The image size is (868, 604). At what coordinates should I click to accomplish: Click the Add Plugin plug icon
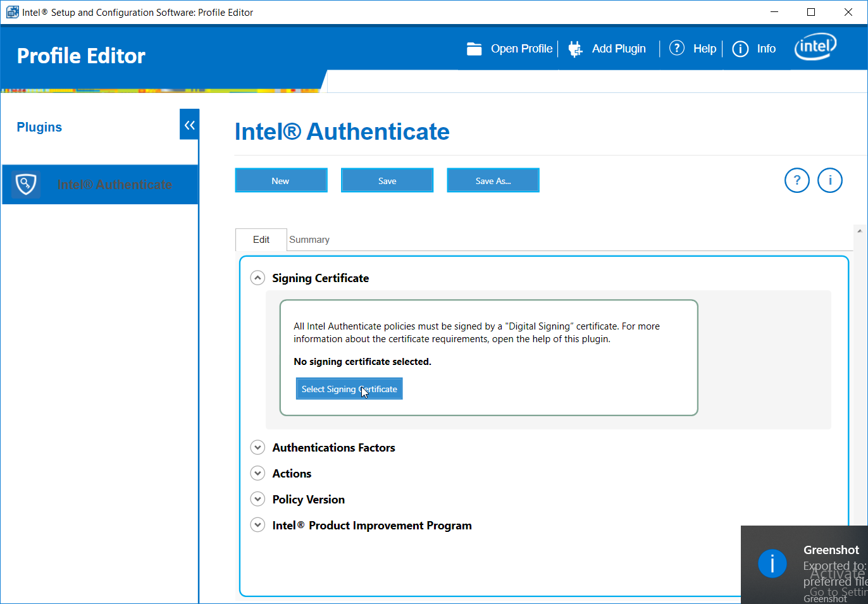[x=575, y=49]
